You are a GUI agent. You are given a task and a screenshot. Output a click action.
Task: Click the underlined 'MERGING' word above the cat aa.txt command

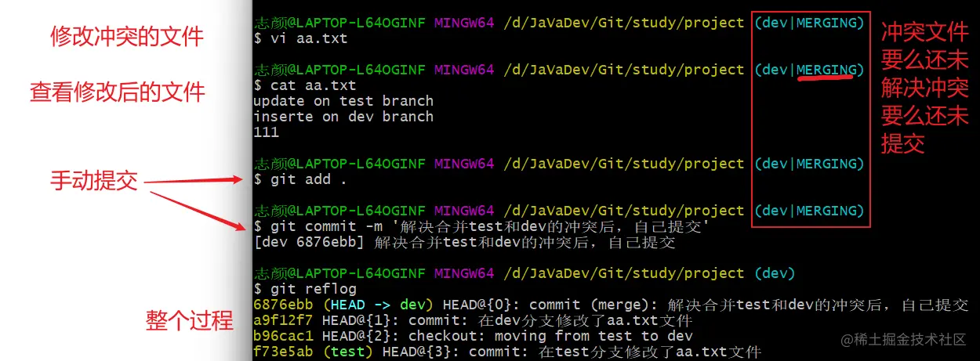826,70
